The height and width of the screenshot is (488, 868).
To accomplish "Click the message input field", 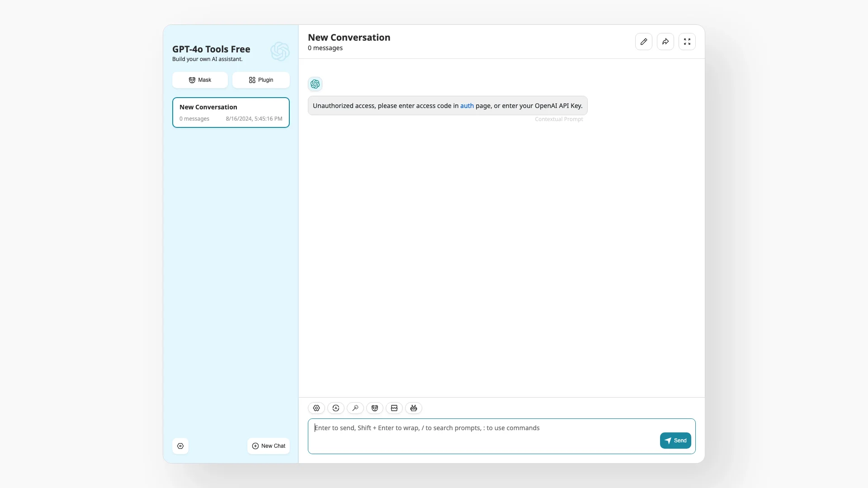I will (501, 436).
